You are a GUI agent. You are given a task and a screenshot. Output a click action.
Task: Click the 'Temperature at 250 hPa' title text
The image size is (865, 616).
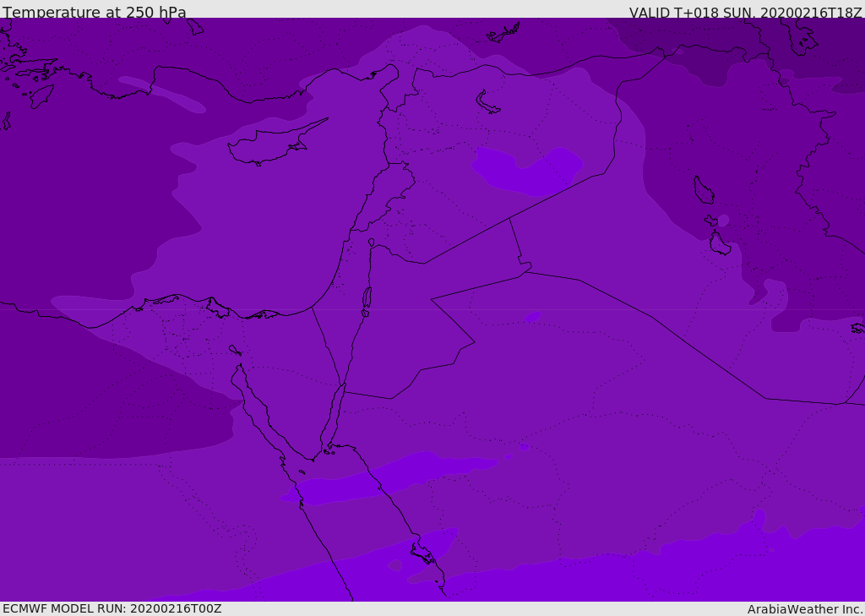tap(95, 12)
